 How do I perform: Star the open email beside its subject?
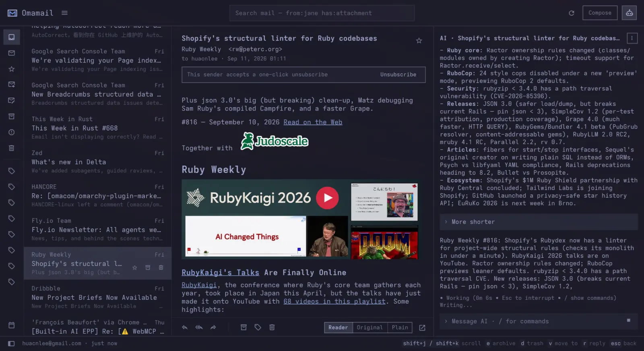[x=419, y=41]
